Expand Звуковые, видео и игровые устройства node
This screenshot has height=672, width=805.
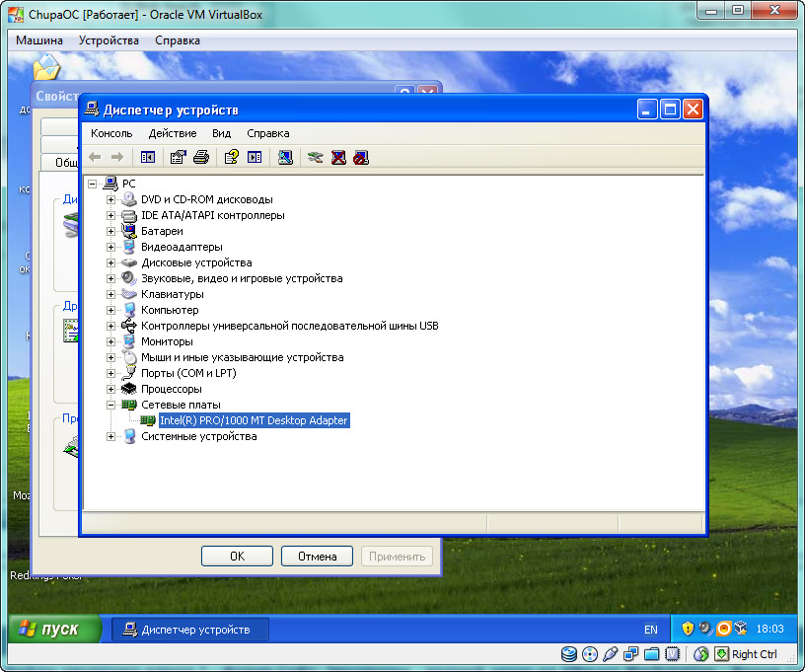point(110,278)
